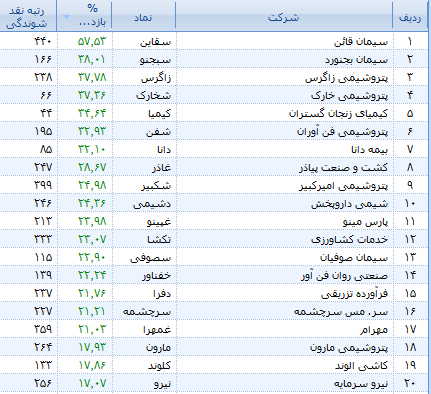The image size is (431, 394).
Task: Click liquidity rank ۳۵۹
Action: coord(43,330)
